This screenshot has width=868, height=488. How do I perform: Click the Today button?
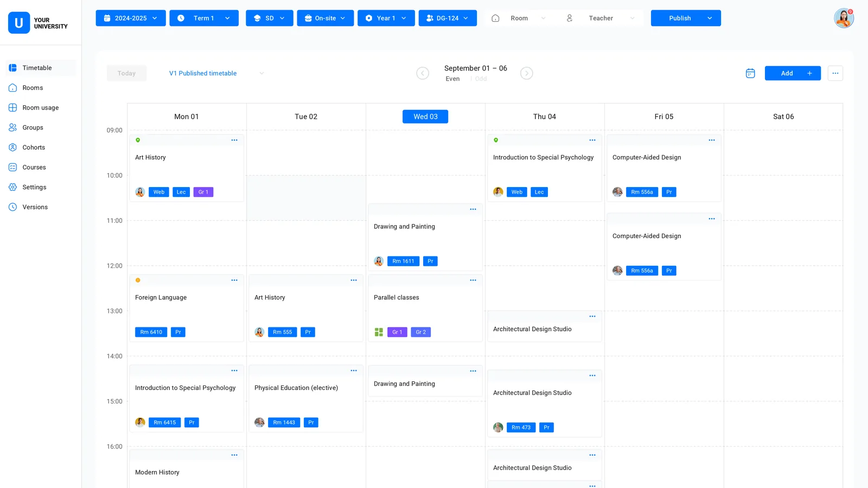click(x=126, y=73)
